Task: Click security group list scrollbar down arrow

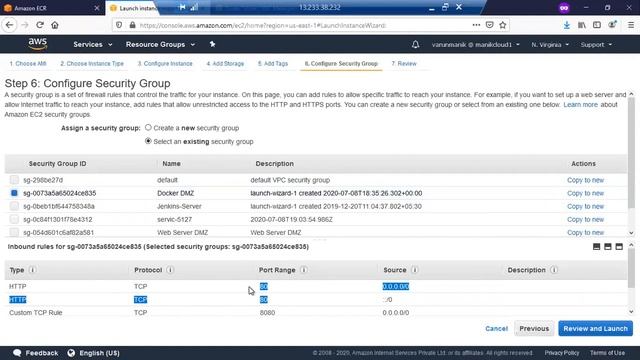Action: [631, 233]
